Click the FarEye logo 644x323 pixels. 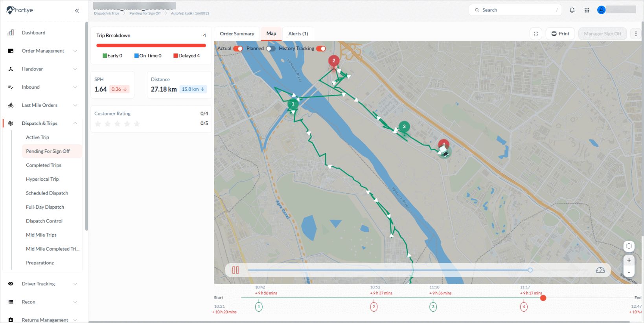coord(20,10)
